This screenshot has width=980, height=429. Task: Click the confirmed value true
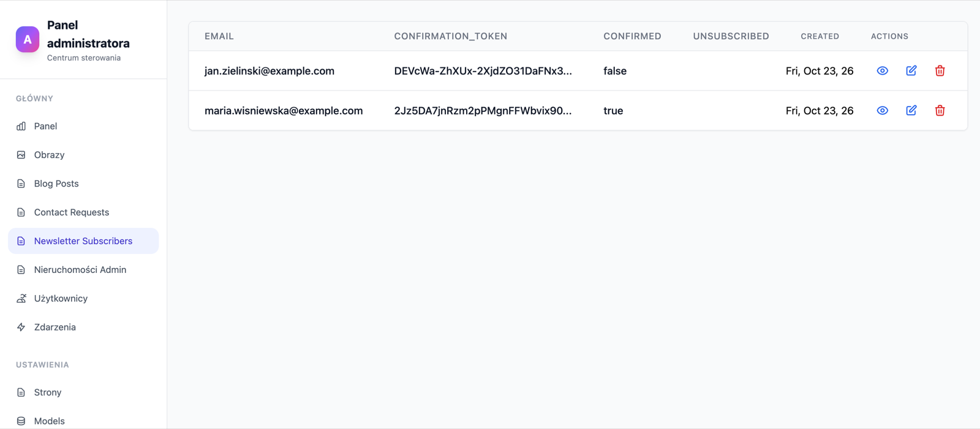point(613,111)
